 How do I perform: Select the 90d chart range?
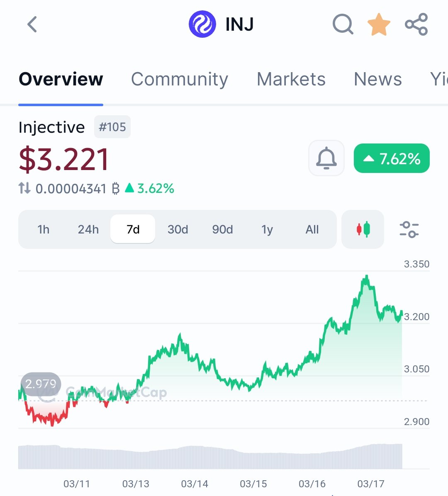click(x=222, y=229)
